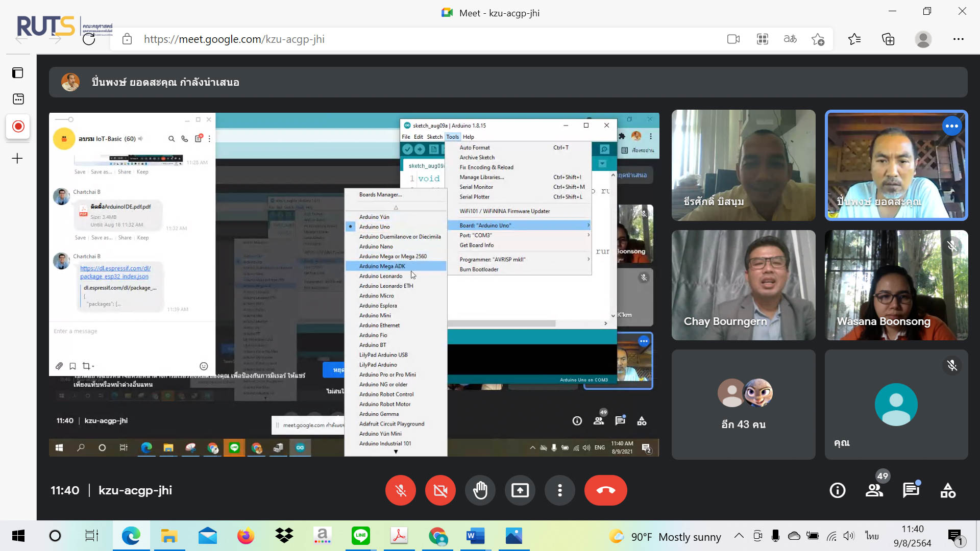Open chat with everyone panel

[911, 490]
